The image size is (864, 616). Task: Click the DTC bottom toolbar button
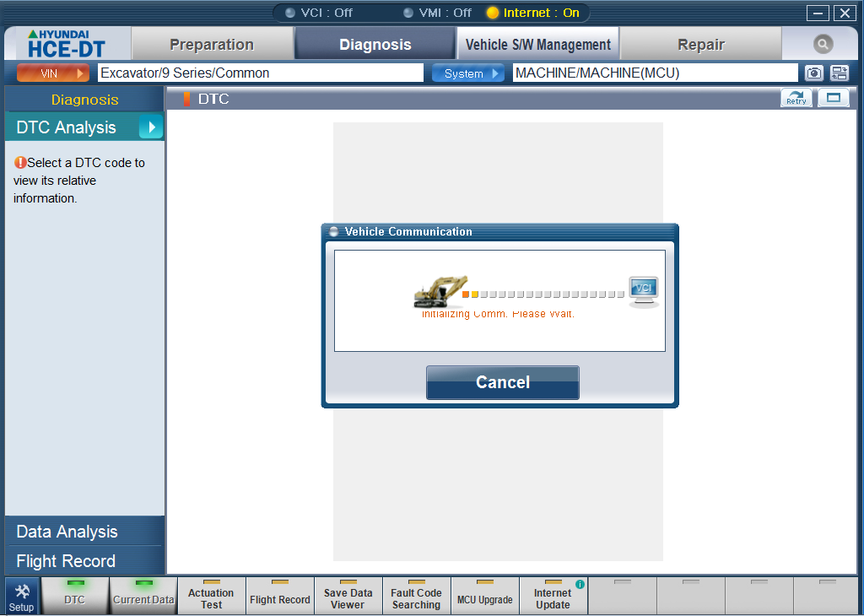coord(75,596)
